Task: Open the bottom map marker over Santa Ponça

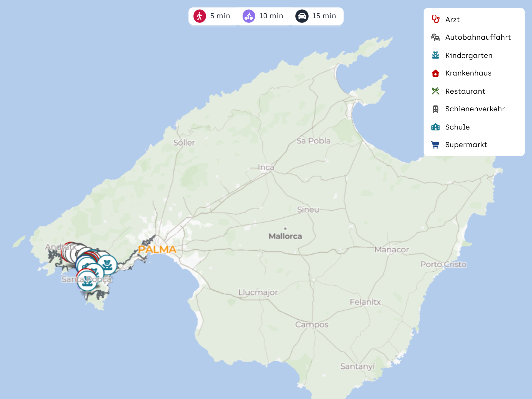Action: [x=87, y=282]
